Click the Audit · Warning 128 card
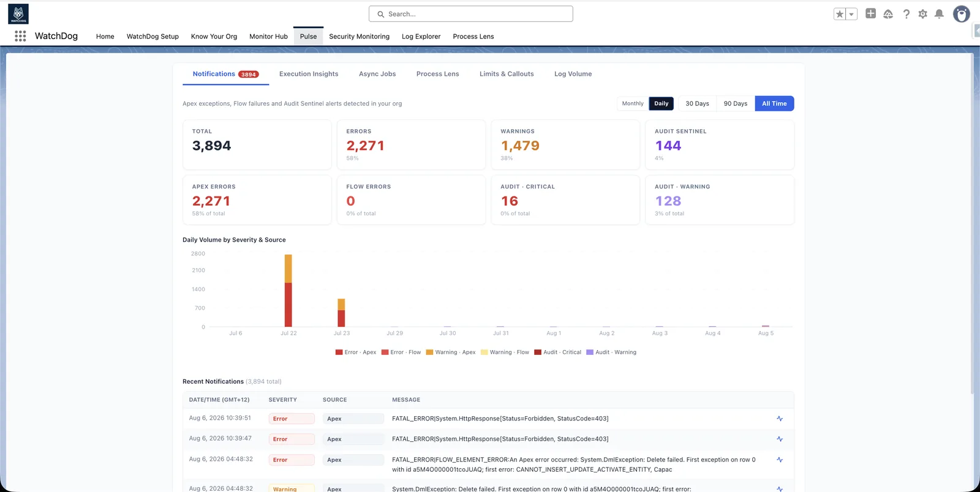980x492 pixels. click(x=720, y=200)
